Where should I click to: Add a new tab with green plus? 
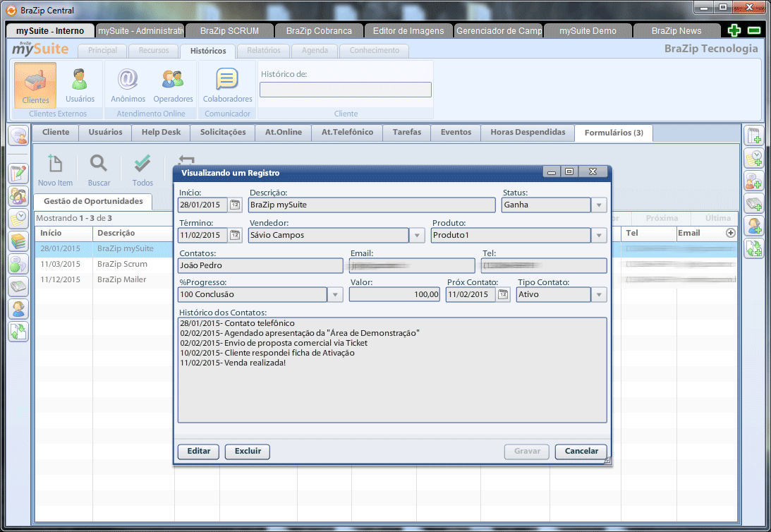[734, 30]
